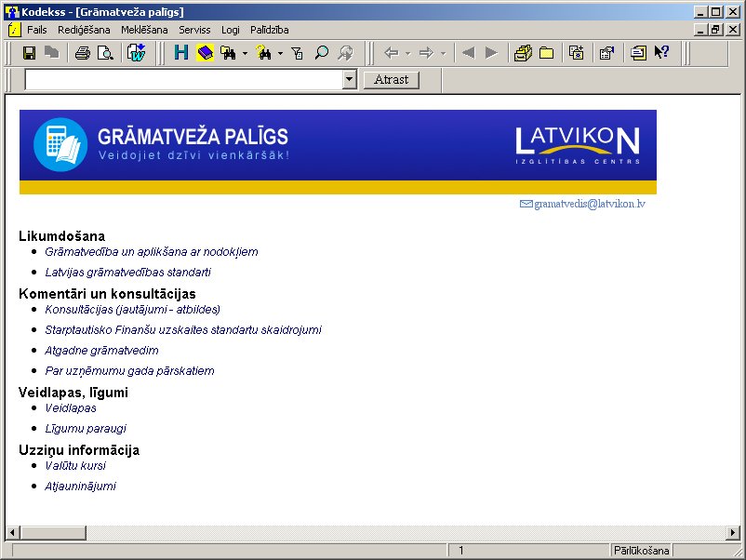Open the Palīdzība menu
746x560 pixels.
point(269,30)
